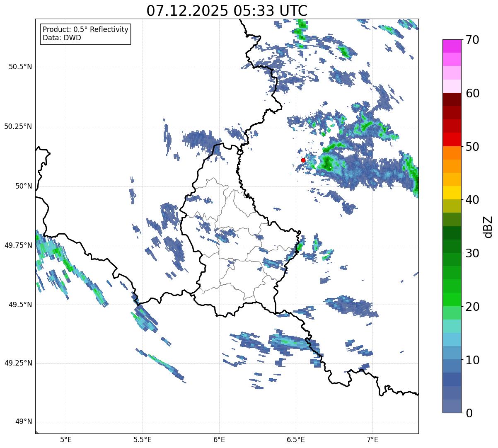Click the '70' colorbar tick label
Image resolution: width=498 pixels, height=448 pixels.
472,40
